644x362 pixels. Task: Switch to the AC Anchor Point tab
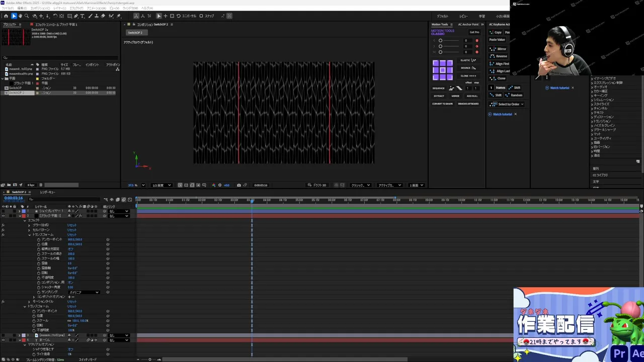point(468,24)
